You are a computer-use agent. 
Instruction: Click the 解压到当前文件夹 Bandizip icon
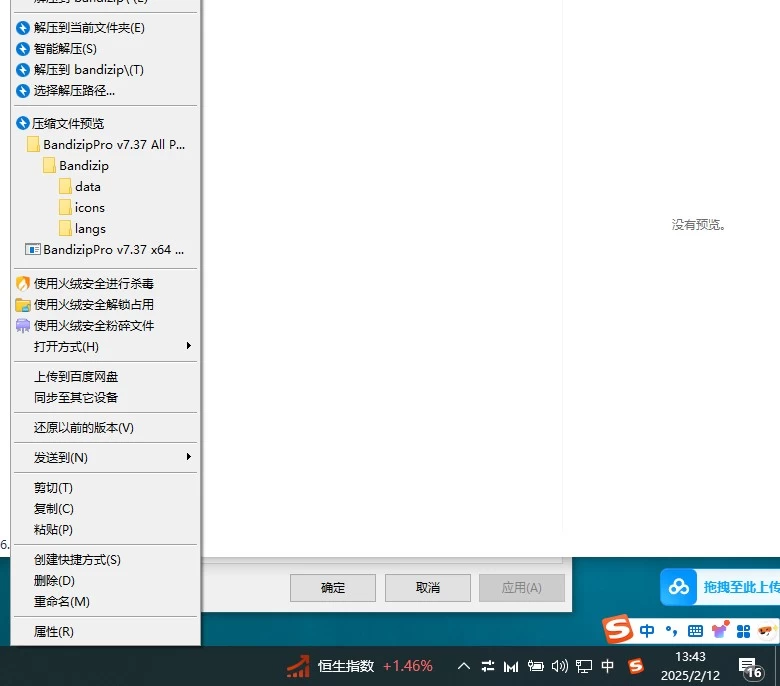(x=23, y=28)
